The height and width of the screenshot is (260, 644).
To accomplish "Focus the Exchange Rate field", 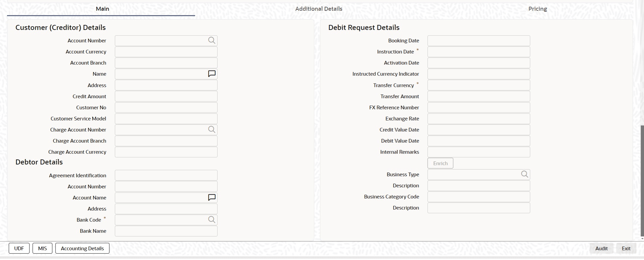I will tap(479, 118).
